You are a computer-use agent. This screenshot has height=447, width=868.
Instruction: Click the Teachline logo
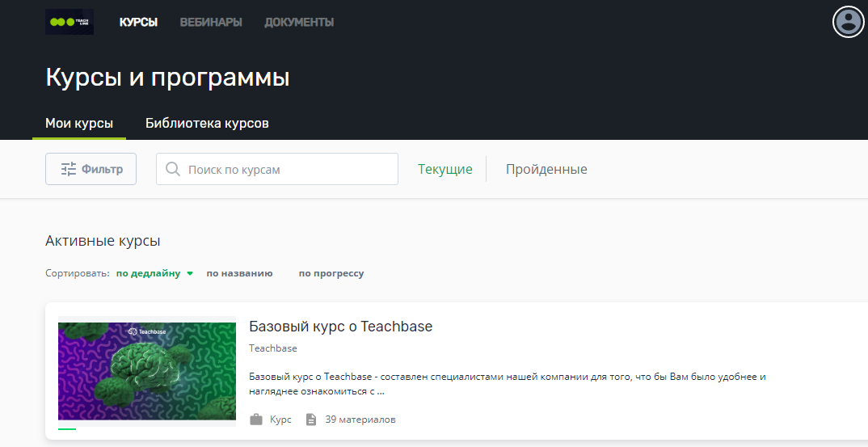(70, 22)
